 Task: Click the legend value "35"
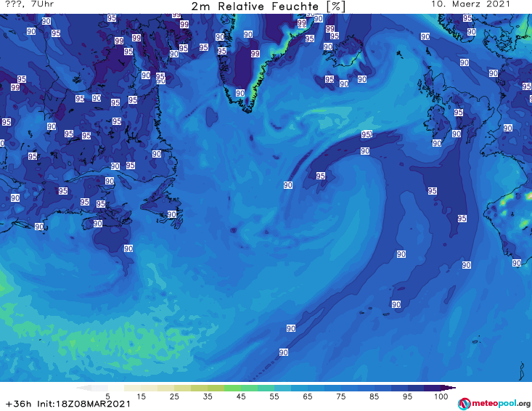pyautogui.click(x=208, y=396)
